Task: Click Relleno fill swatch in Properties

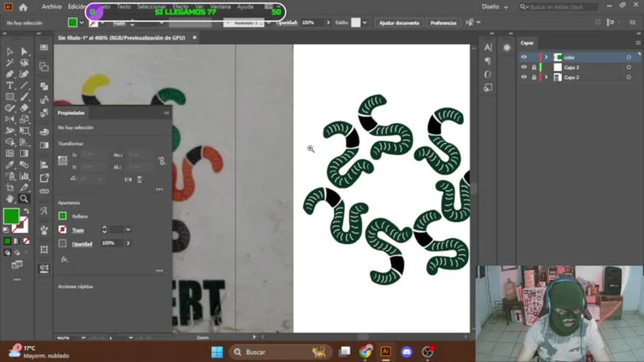Action: [x=62, y=216]
